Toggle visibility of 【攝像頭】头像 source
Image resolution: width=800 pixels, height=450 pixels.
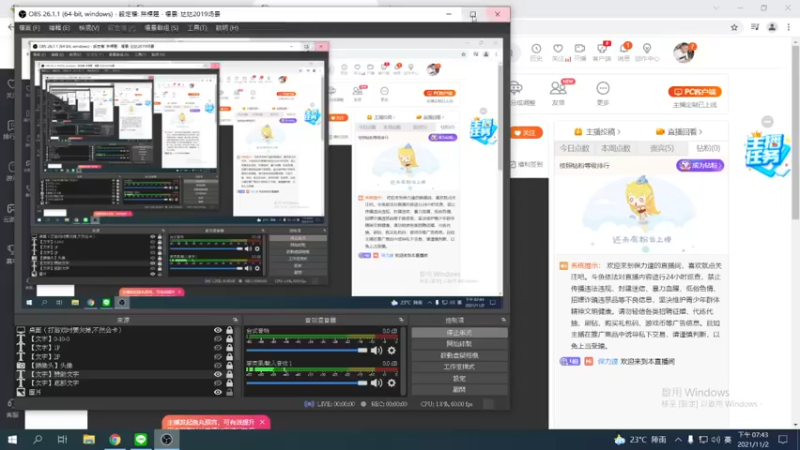click(x=218, y=365)
